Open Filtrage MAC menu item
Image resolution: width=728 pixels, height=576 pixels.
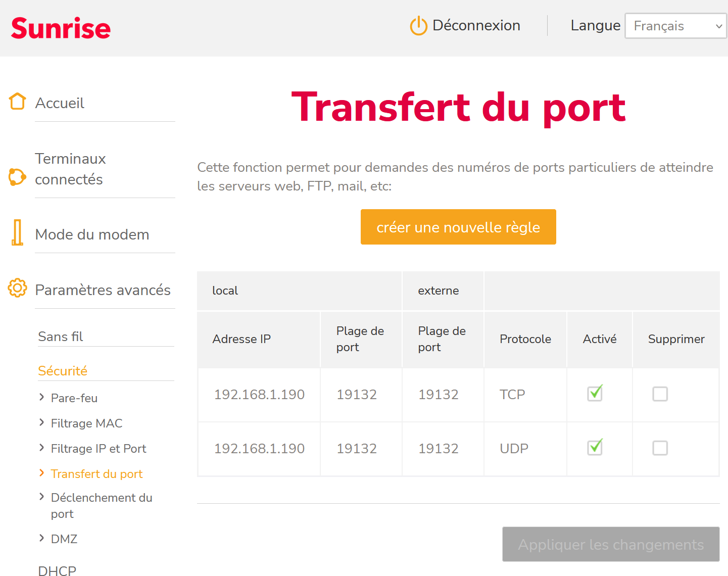(x=86, y=423)
